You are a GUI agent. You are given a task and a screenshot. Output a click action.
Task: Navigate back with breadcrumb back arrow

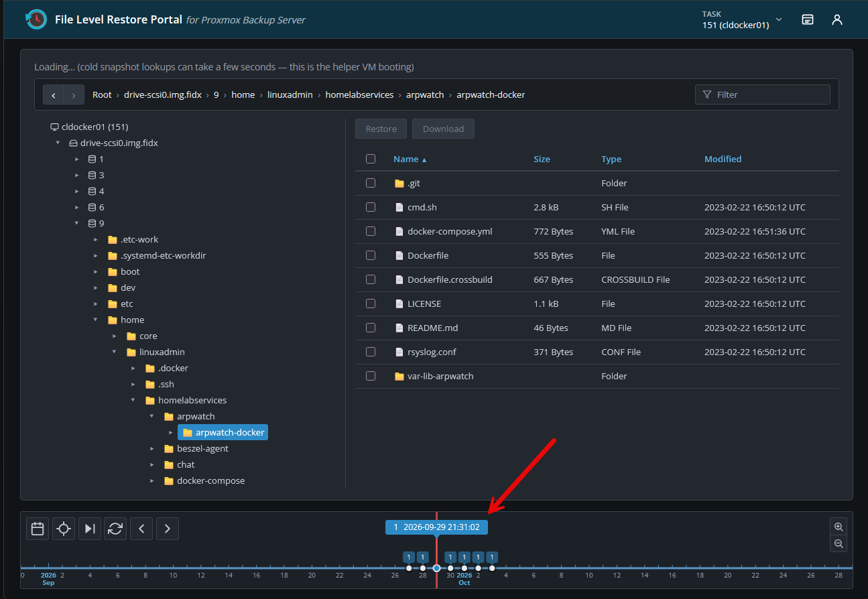click(54, 94)
